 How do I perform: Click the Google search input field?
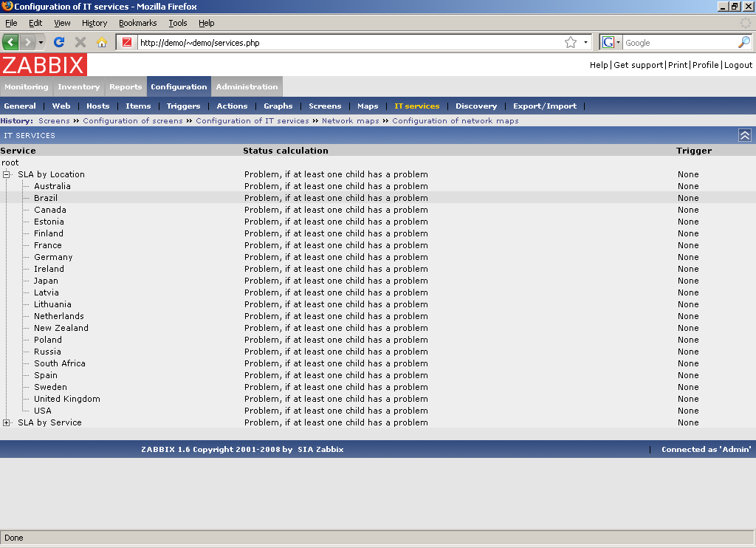pyautogui.click(x=680, y=42)
